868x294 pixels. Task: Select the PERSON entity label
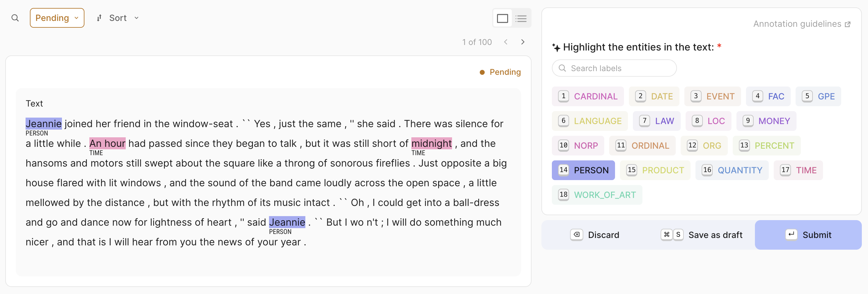click(x=583, y=171)
